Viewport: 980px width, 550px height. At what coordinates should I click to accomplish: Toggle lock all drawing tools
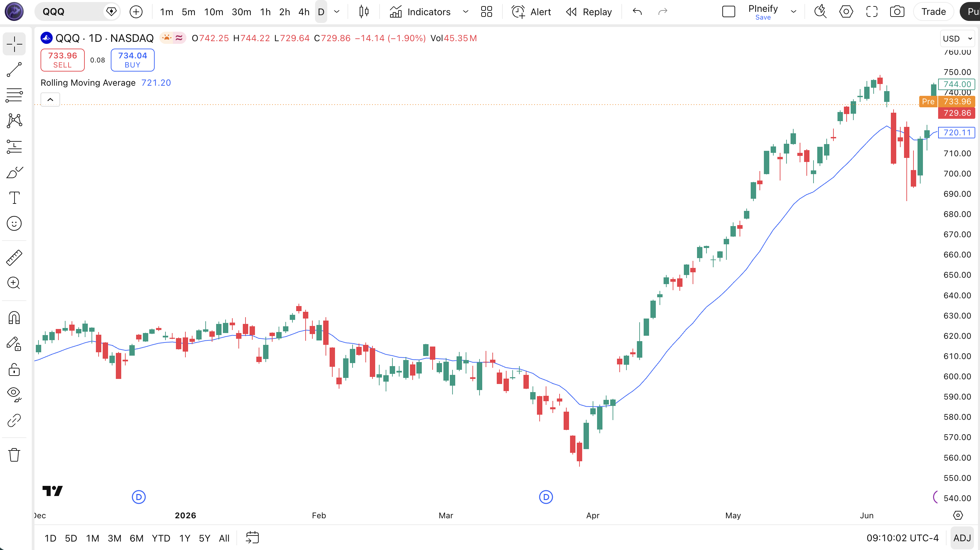[14, 369]
